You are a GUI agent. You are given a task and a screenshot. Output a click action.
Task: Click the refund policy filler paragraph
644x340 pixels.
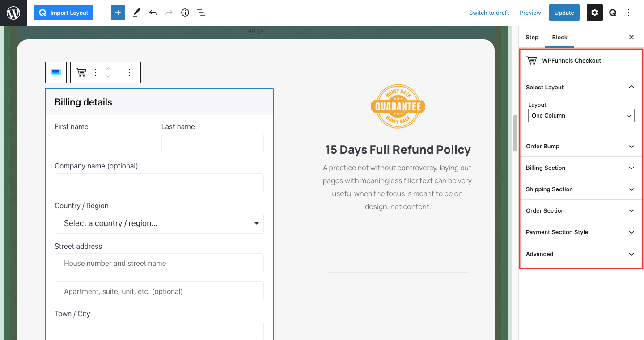pos(398,187)
